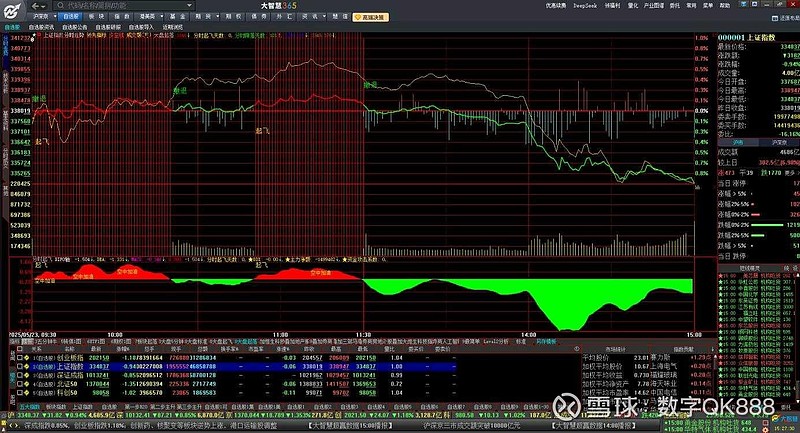Open the 基金 toolbar tab
800x433 pixels.
[179, 17]
